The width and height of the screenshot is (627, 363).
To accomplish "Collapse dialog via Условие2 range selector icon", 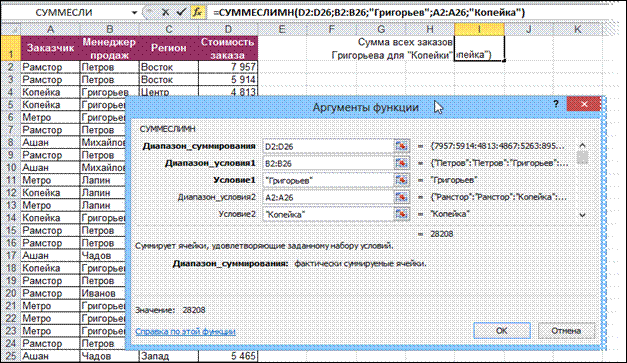I will [x=401, y=214].
